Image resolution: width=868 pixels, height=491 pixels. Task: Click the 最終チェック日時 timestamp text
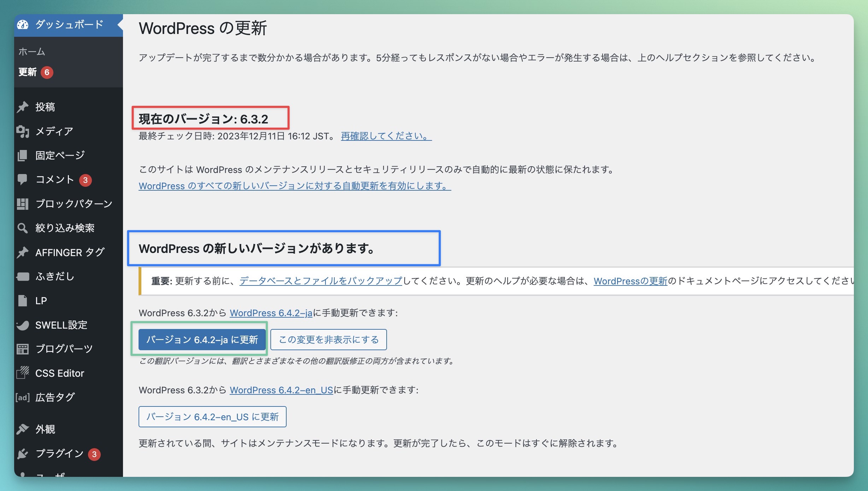click(x=236, y=136)
